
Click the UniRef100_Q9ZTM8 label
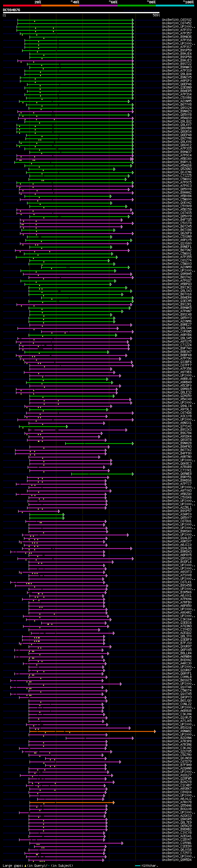pyautogui.click(x=177, y=139)
